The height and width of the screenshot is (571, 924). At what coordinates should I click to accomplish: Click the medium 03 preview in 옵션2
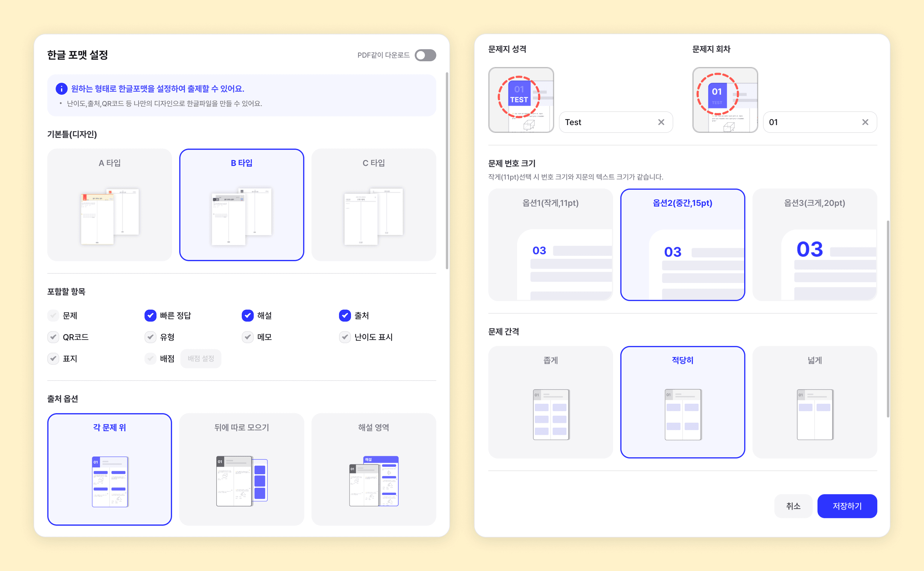pyautogui.click(x=673, y=252)
